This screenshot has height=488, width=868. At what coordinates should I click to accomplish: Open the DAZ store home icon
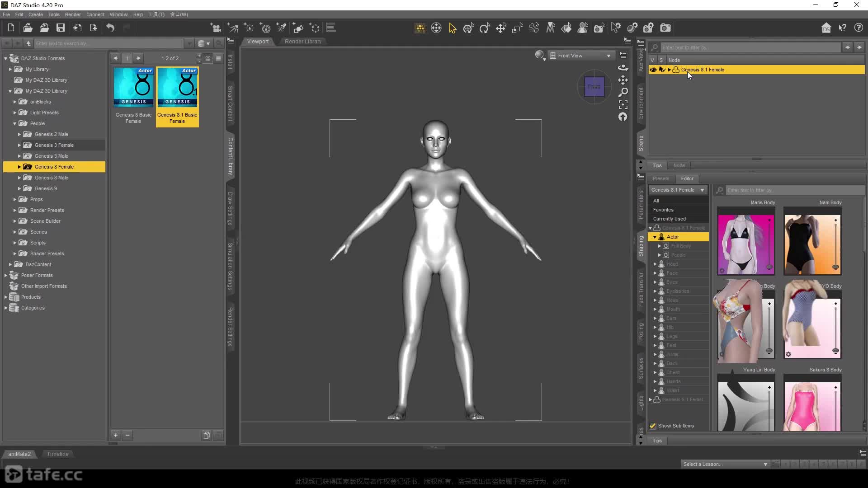[x=826, y=28]
